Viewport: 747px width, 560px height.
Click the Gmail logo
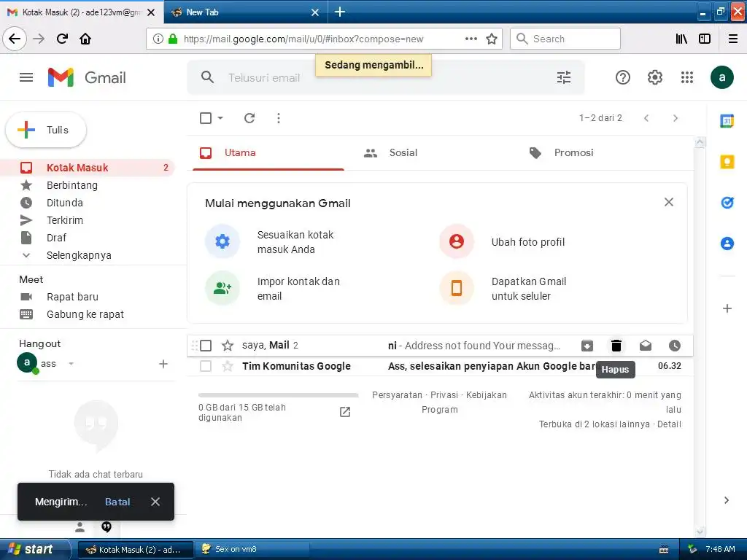coord(87,77)
